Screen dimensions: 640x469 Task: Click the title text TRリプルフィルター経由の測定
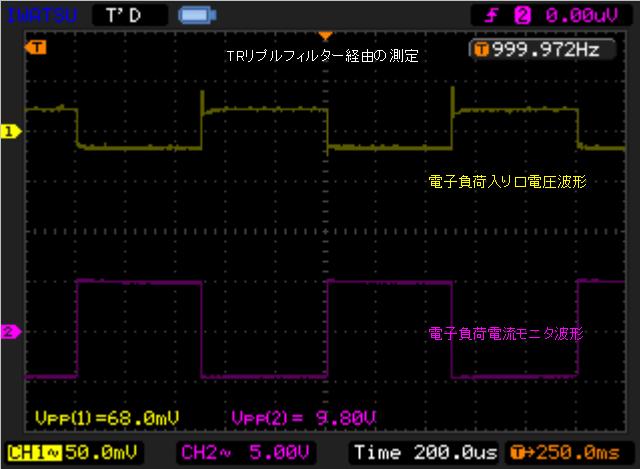click(322, 56)
